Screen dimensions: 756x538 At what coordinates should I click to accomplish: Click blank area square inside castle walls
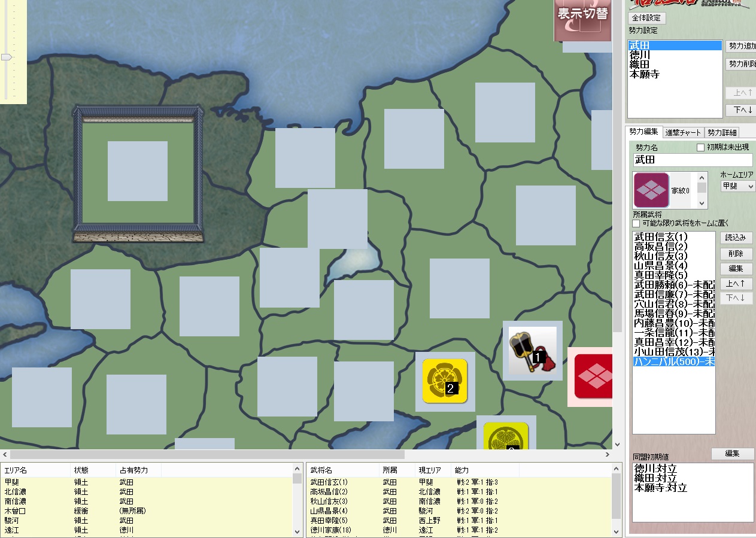(x=138, y=171)
